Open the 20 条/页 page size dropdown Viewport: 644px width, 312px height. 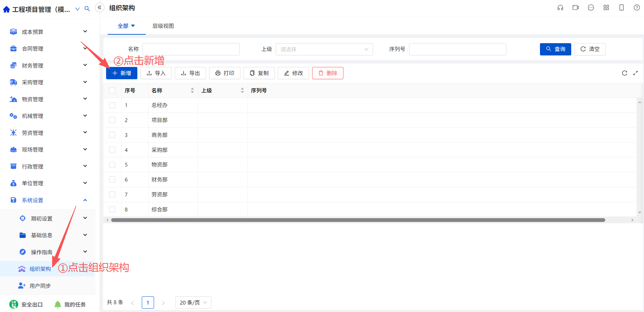[193, 302]
